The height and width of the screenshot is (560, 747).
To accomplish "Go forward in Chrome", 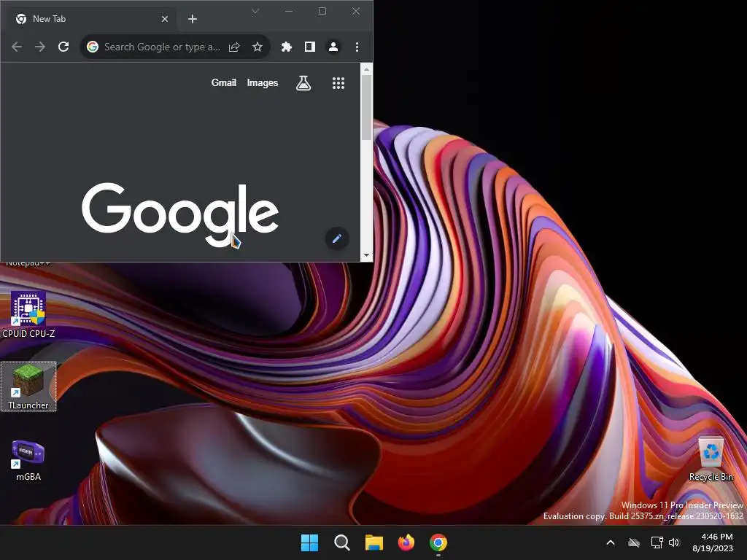I will coord(40,47).
